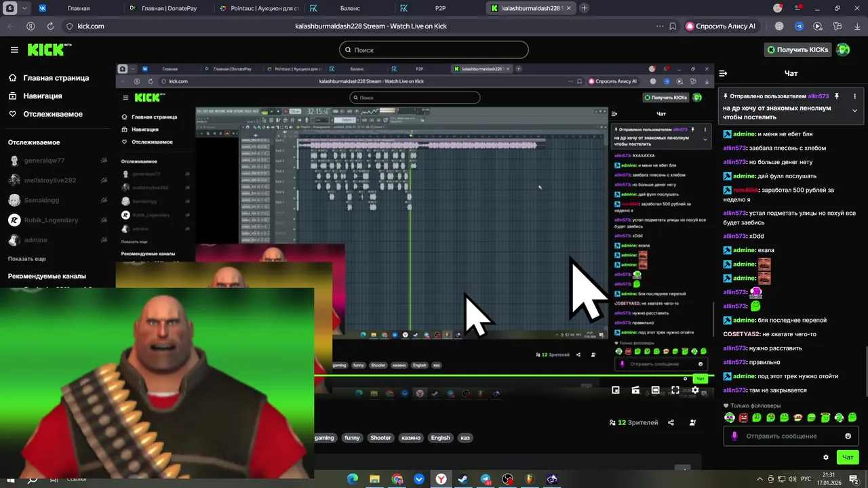Click the Получить KICKs button
This screenshot has height=488, width=868.
pyautogui.click(x=797, y=49)
